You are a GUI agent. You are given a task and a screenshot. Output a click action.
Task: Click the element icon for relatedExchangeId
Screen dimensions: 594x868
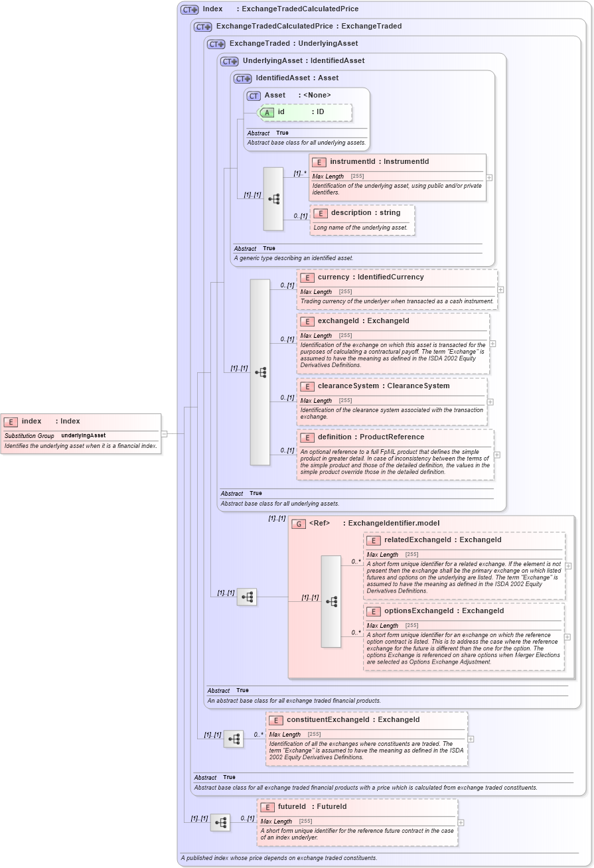tap(374, 540)
